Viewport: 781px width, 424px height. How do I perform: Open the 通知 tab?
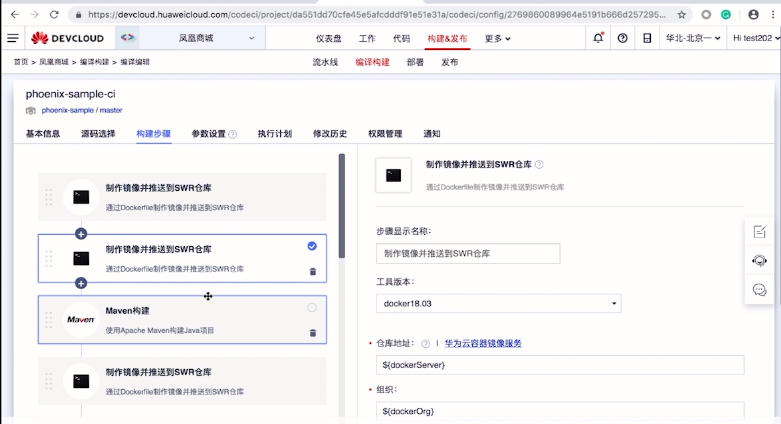pos(432,134)
